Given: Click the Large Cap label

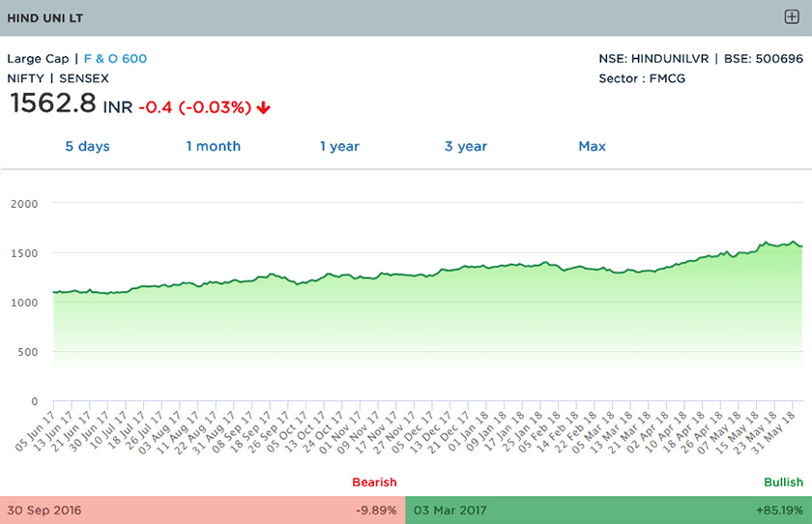Looking at the screenshot, I should (x=38, y=59).
